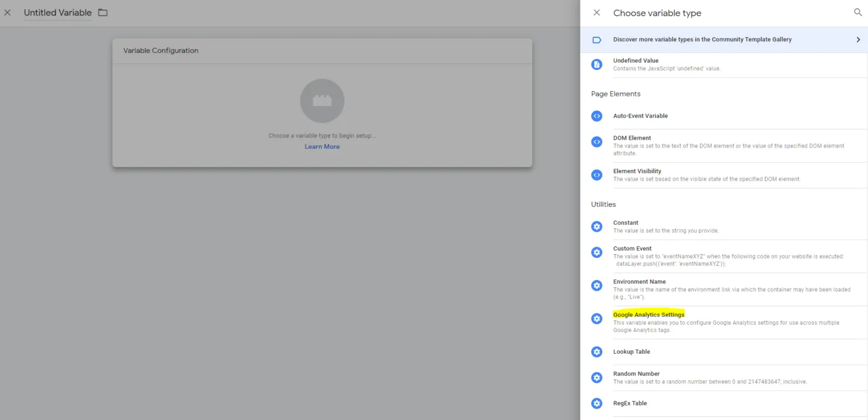Click the Variable Configuration card header
Screen dimensions: 868x420
(x=322, y=51)
